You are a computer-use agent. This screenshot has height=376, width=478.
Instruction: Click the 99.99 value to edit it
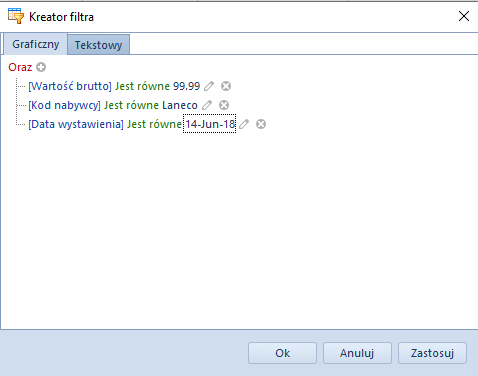coord(186,86)
